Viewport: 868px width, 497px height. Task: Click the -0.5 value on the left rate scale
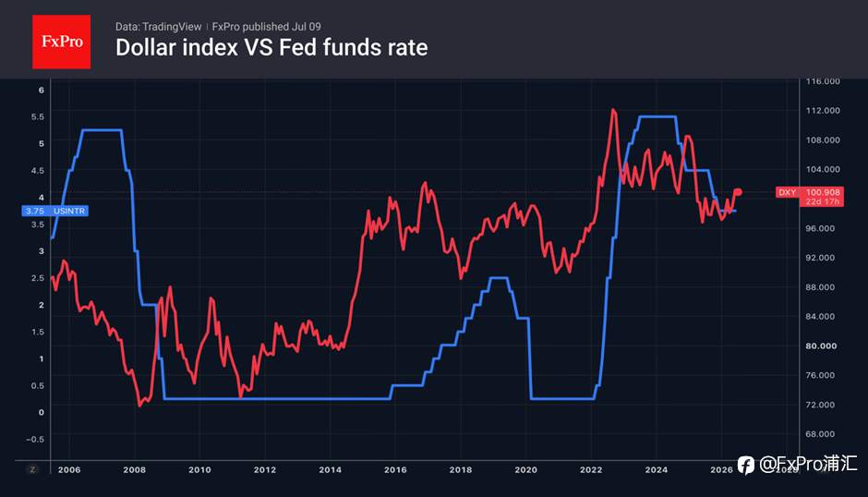35,440
